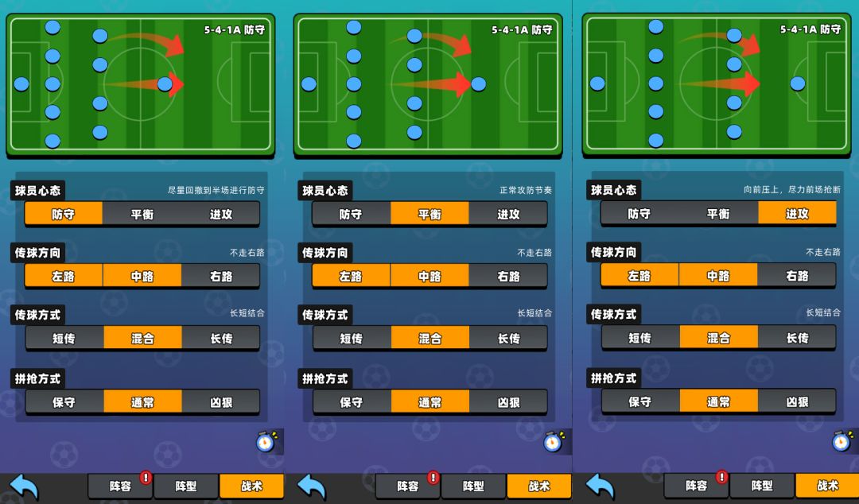The height and width of the screenshot is (504, 859).
Task: Choose 保守 tackling in left panel
Action: (64, 402)
